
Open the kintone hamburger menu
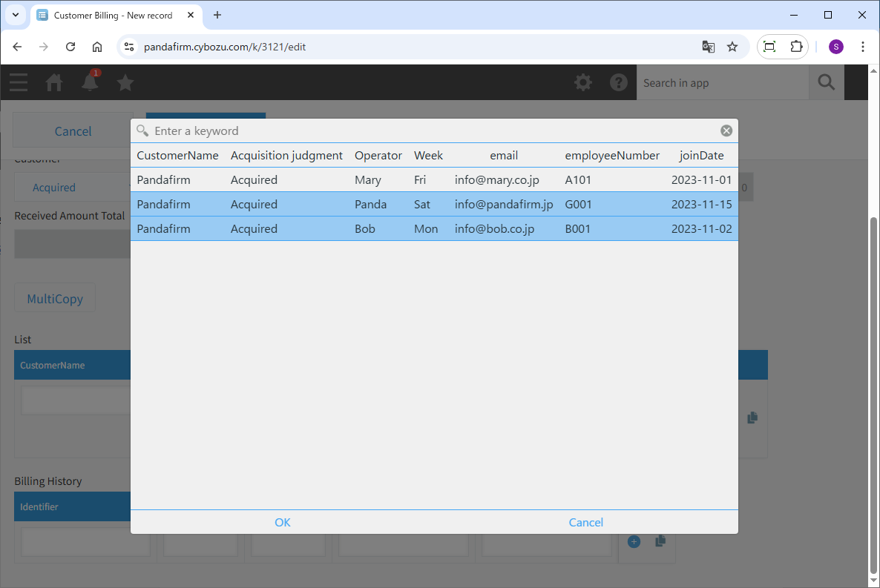19,82
